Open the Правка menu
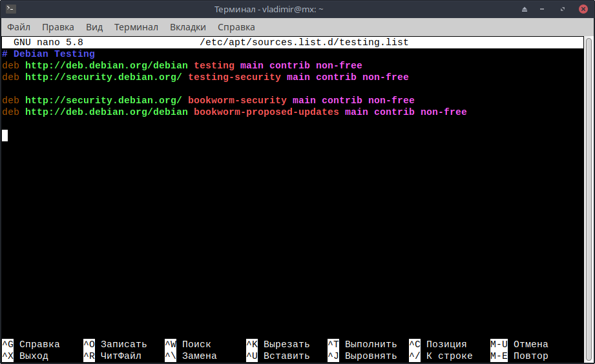The width and height of the screenshot is (595, 364). (58, 27)
